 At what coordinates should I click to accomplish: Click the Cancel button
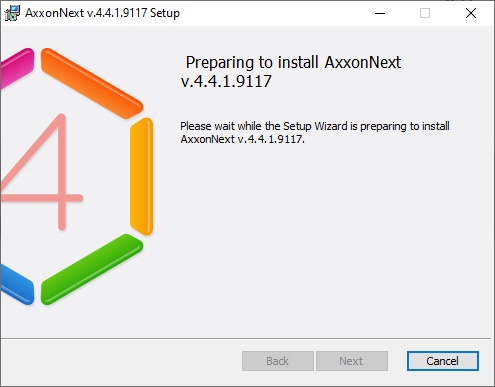(443, 361)
